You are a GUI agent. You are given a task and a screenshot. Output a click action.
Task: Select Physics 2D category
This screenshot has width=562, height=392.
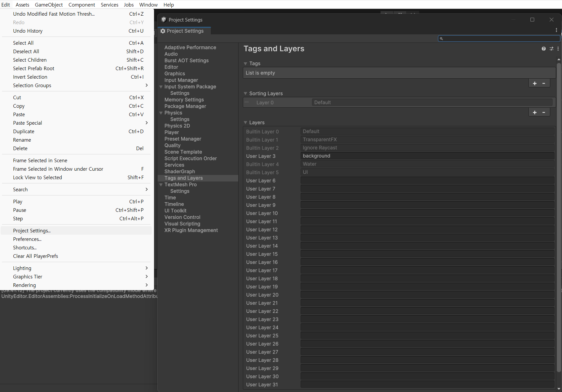click(x=177, y=126)
